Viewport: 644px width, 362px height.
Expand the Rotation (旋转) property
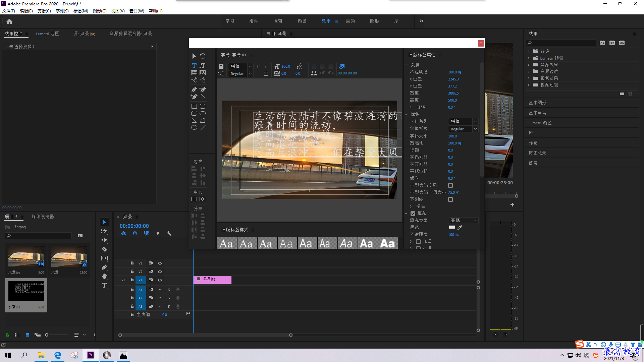coord(411,107)
